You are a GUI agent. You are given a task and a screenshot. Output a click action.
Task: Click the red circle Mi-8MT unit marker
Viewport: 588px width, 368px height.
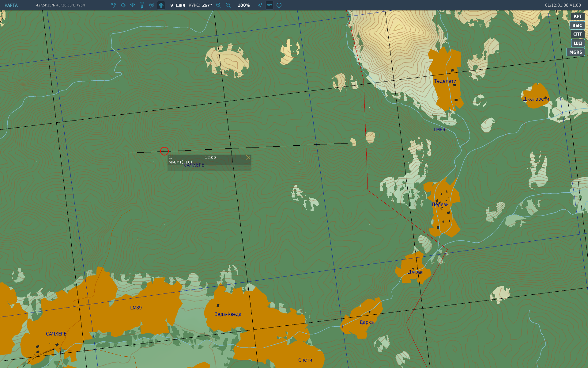pyautogui.click(x=164, y=151)
